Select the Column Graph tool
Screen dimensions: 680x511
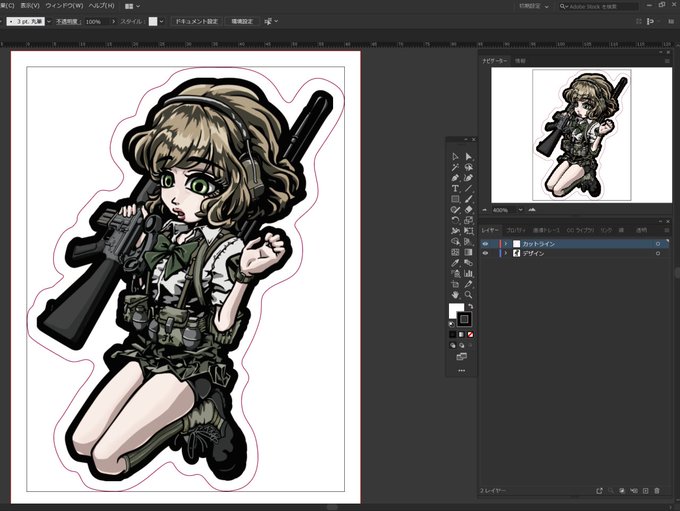pyautogui.click(x=468, y=273)
